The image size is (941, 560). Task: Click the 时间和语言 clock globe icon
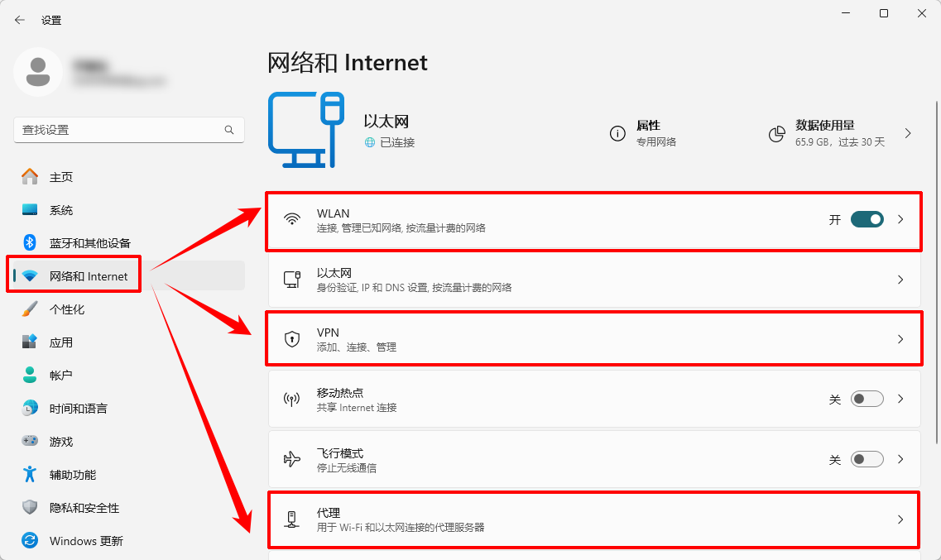(x=30, y=408)
